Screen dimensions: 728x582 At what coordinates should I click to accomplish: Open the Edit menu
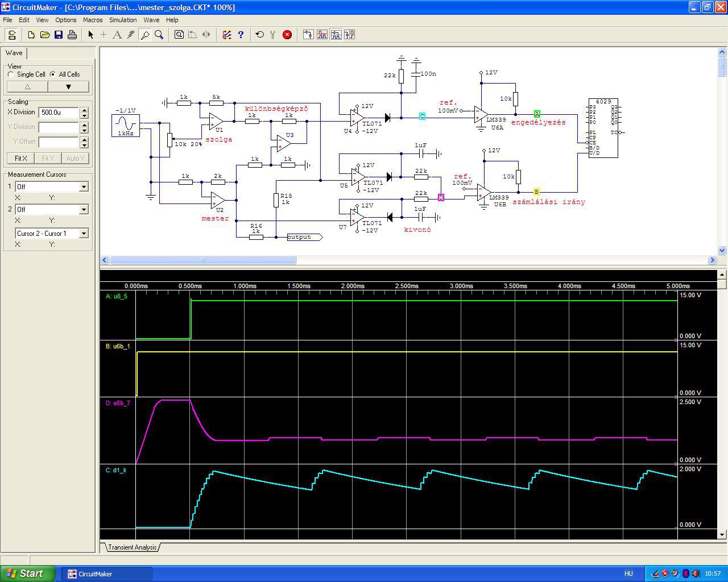24,20
